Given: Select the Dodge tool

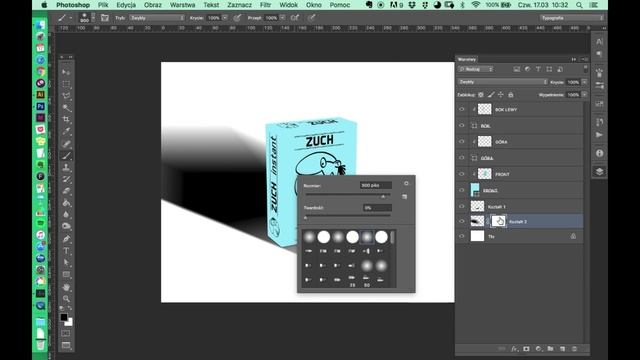Looking at the screenshot, I should coord(66,227).
